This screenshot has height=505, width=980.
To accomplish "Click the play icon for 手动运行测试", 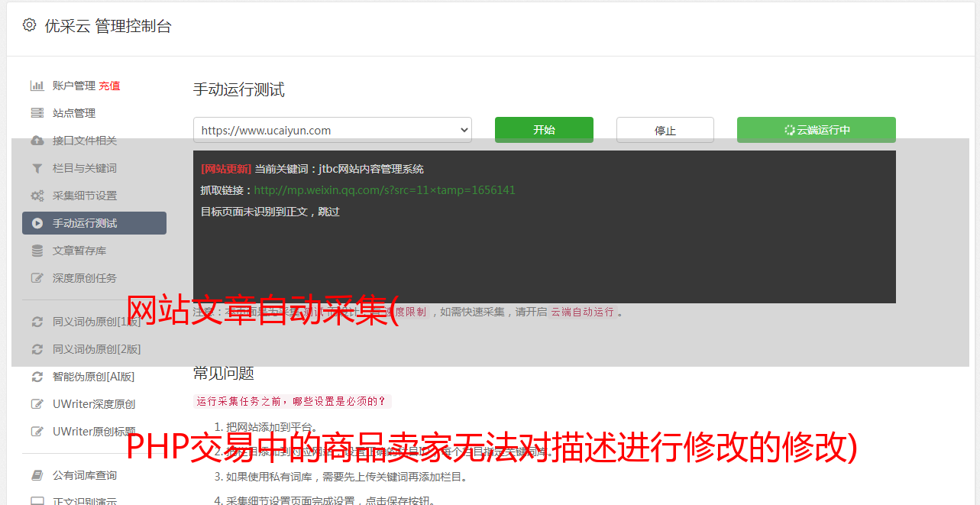I will 37,223.
